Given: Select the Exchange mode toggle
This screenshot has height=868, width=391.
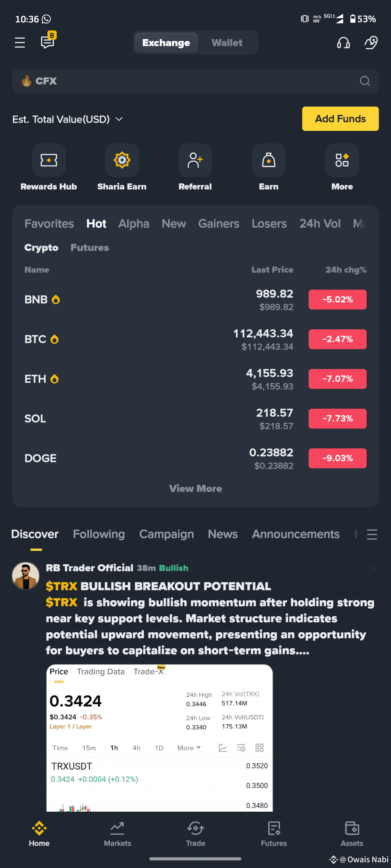Looking at the screenshot, I should click(x=166, y=43).
